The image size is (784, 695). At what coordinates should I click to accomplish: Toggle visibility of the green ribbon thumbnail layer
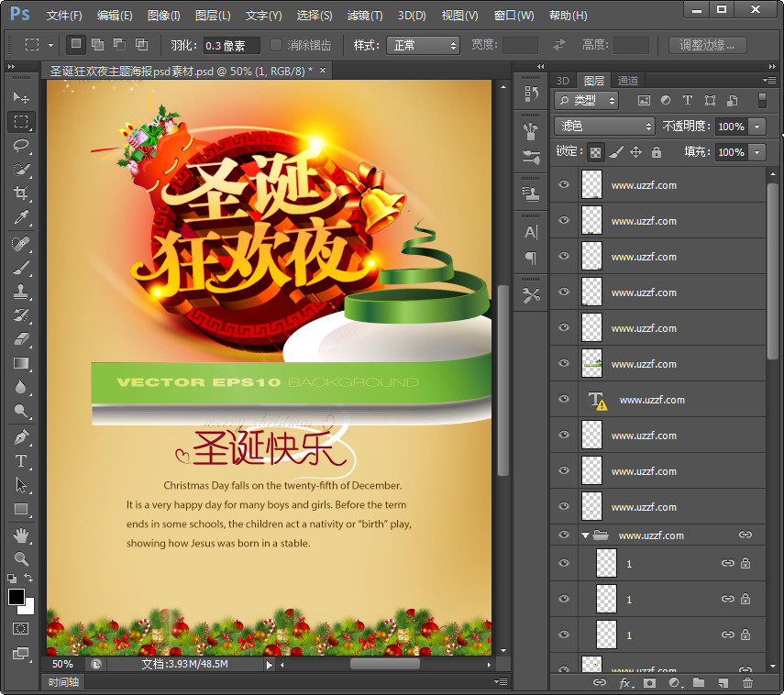click(x=564, y=363)
